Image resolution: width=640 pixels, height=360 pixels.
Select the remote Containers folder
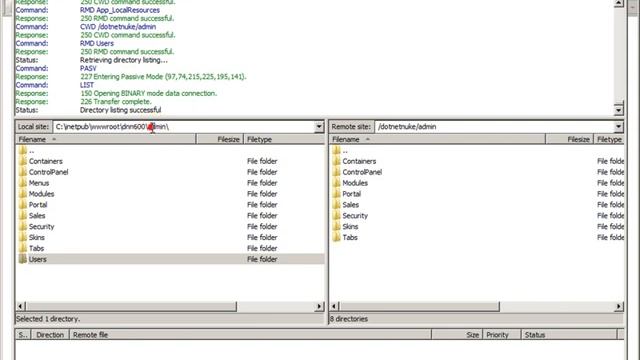point(359,161)
